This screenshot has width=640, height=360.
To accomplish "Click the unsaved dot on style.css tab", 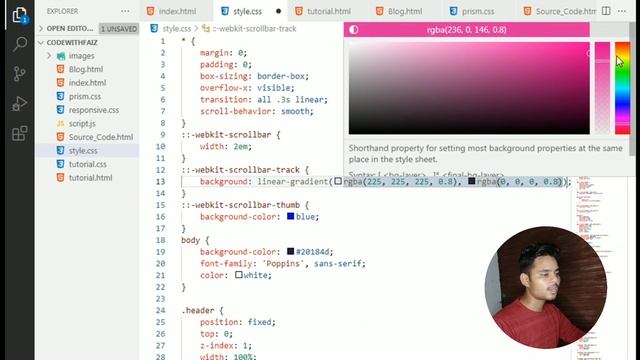I will (278, 11).
